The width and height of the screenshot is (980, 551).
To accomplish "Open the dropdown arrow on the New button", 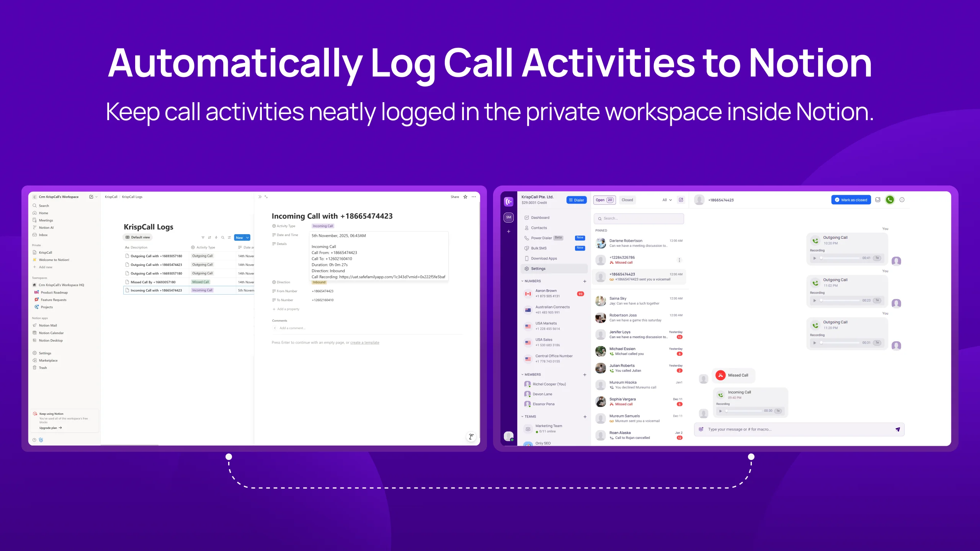I will pyautogui.click(x=248, y=238).
